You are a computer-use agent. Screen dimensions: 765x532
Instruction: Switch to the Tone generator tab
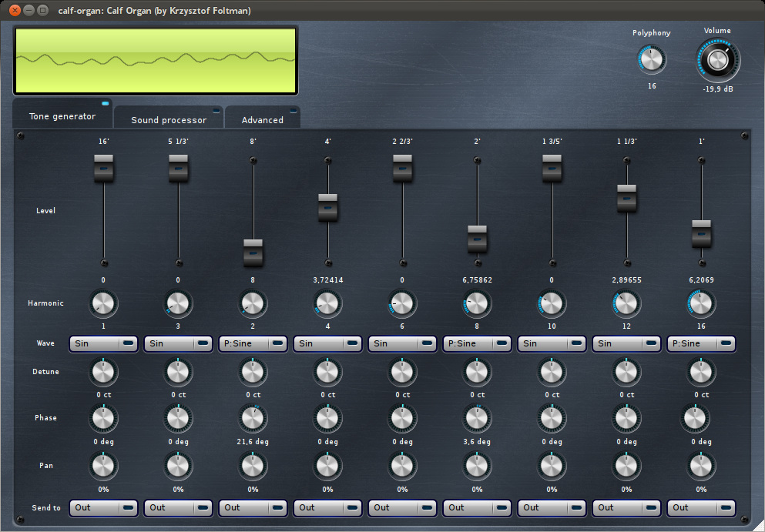pos(62,115)
